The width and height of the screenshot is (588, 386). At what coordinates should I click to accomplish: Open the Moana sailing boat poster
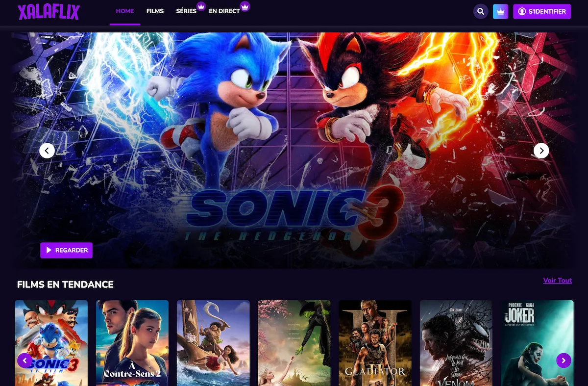coord(213,343)
